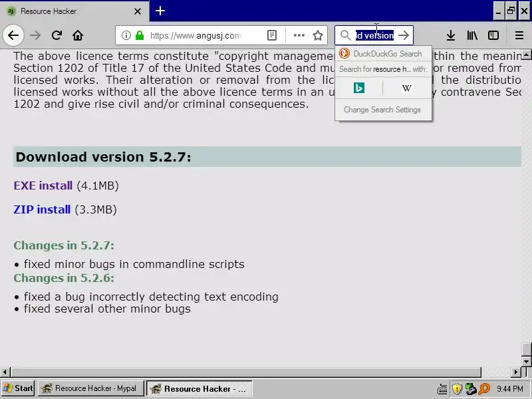Select the Resource Hacker browser tab
Screen dimensions: 532x399
tap(74, 11)
